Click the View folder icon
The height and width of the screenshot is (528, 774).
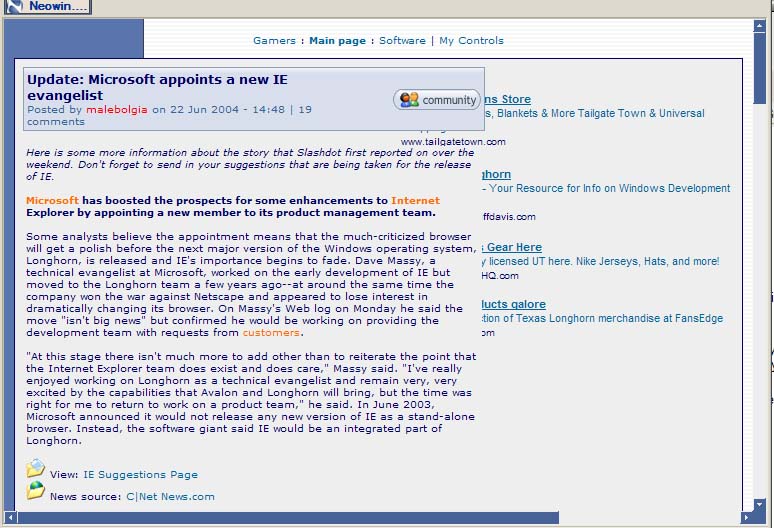coord(36,468)
